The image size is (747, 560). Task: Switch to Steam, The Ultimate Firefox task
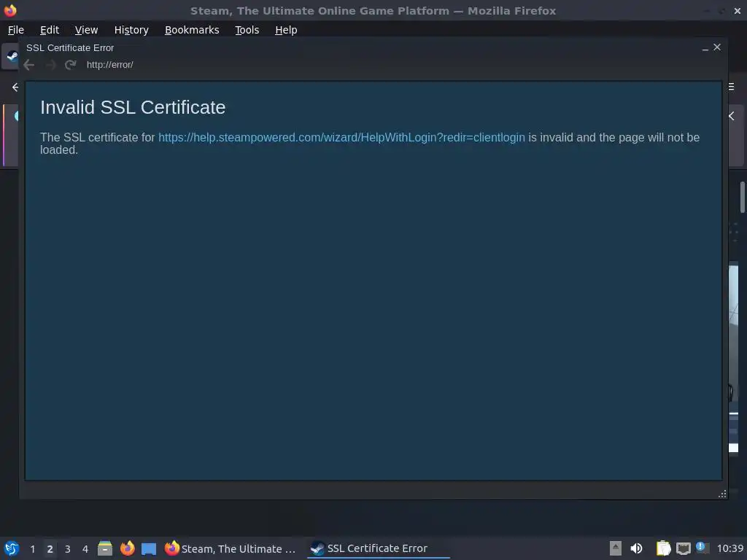[230, 548]
